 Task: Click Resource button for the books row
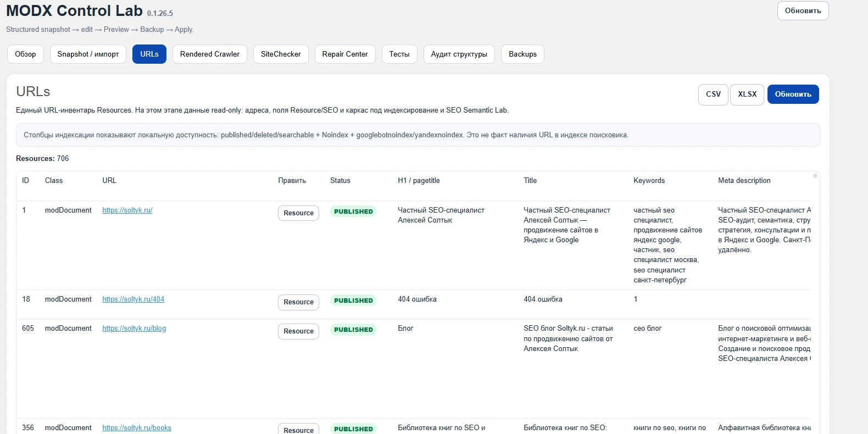point(298,429)
